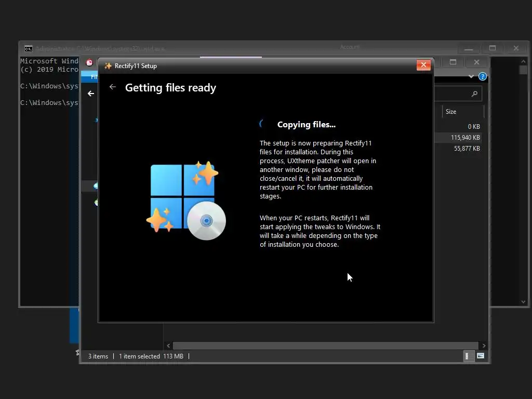Select the 0 KB file row

pos(458,127)
